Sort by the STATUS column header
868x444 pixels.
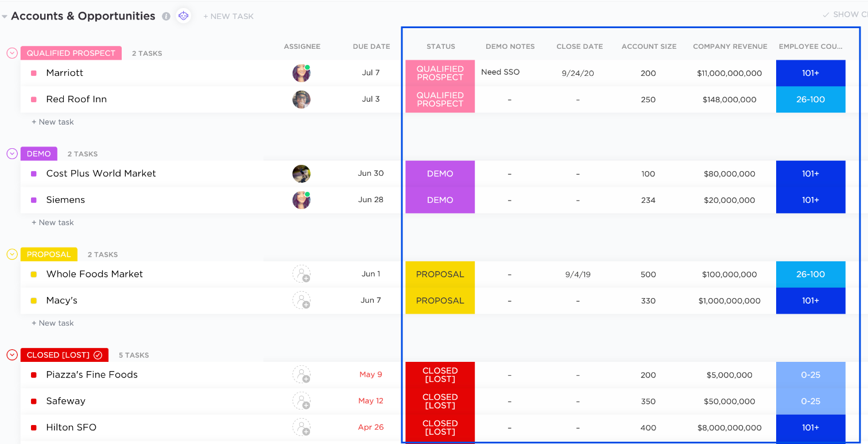tap(441, 47)
